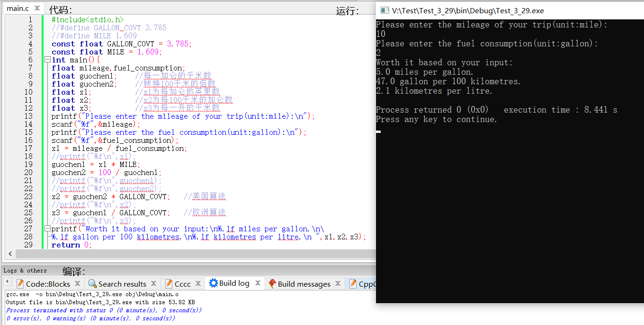Click the left arrow of the editor horizontal scrollbar
This screenshot has height=325, width=644.
10,254
